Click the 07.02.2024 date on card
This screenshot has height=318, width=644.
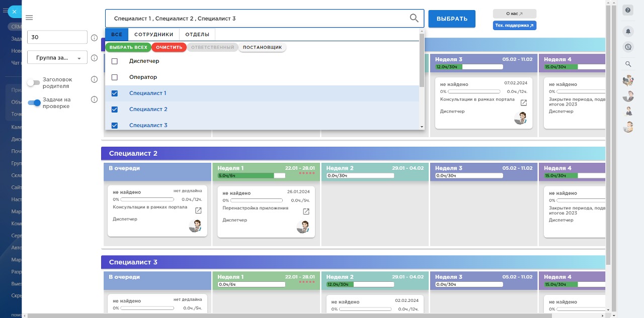point(516,83)
